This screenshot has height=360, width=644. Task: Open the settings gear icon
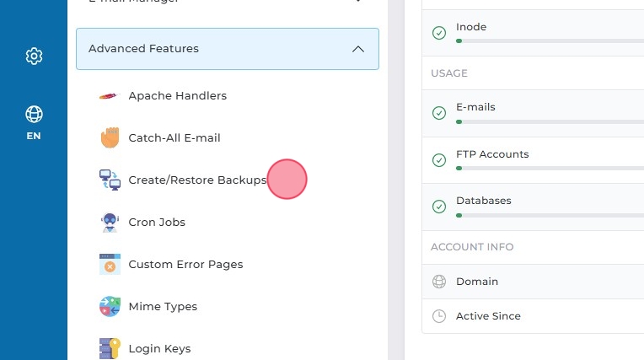coord(34,56)
